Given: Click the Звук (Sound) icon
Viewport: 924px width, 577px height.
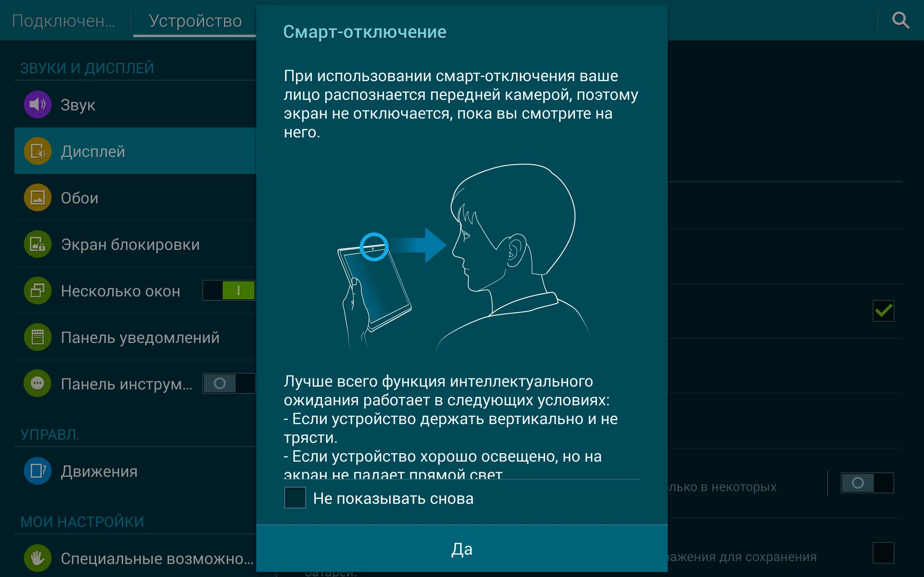Looking at the screenshot, I should 37,104.
